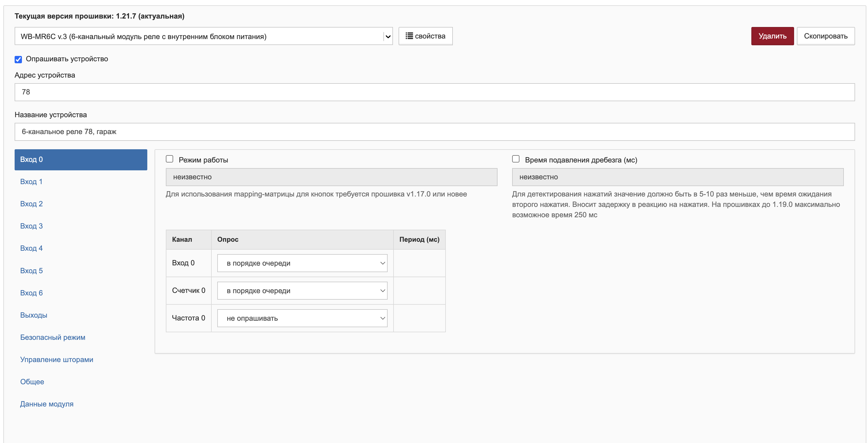Click the свойства button label

click(430, 36)
